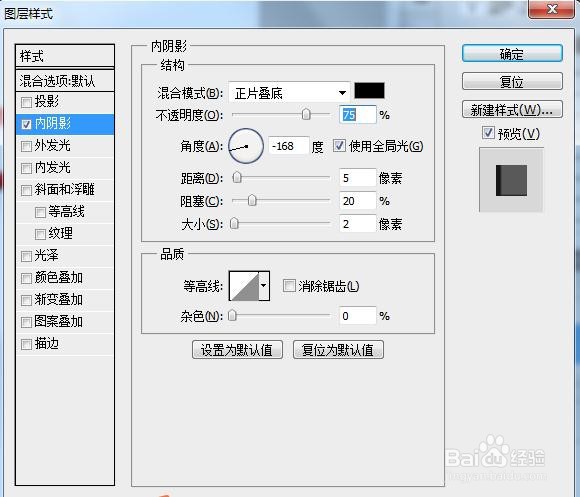Image resolution: width=580 pixels, height=497 pixels.
Task: Close the 图层样式 dialog
Action: pos(552,9)
